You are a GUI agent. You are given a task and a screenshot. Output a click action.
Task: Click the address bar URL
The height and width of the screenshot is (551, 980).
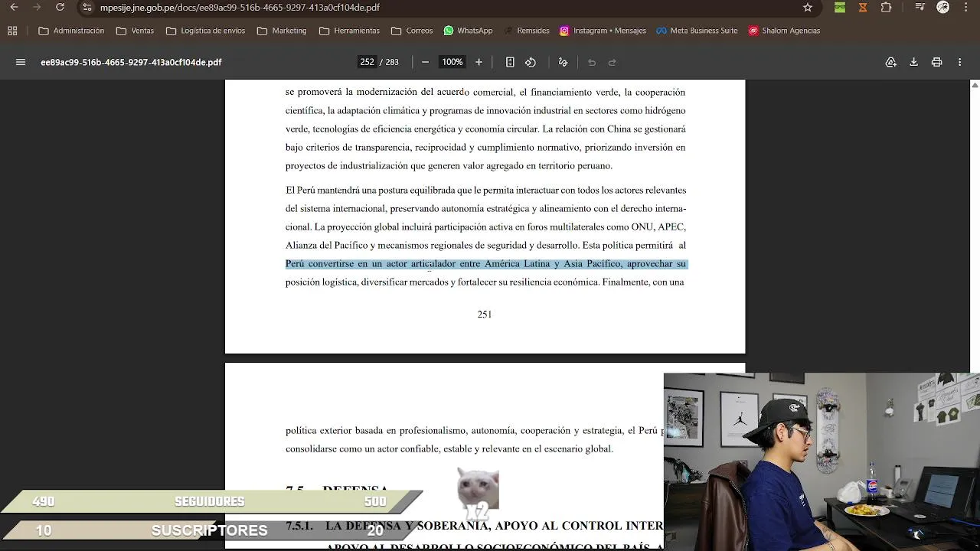(240, 8)
